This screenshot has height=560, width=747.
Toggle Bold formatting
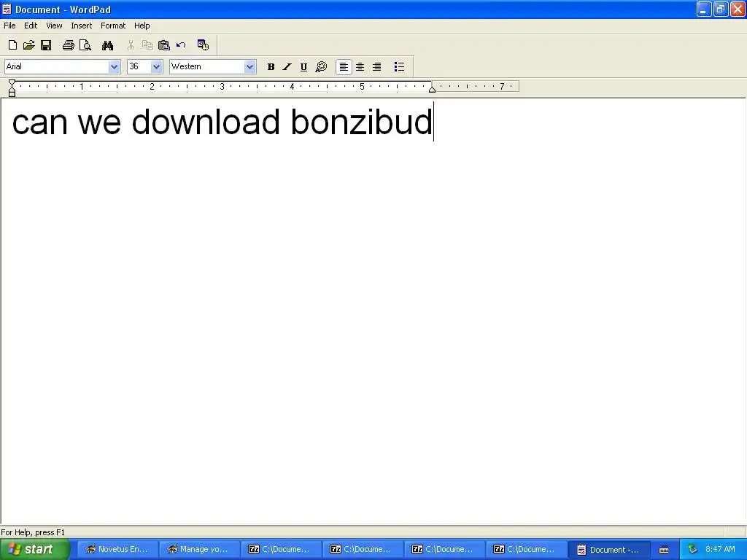pyautogui.click(x=271, y=67)
